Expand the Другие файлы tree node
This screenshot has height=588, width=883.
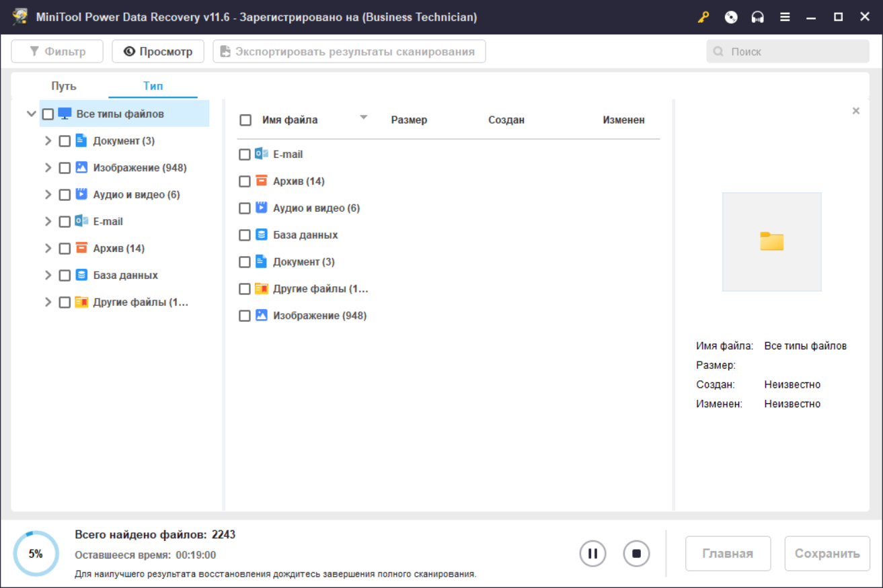pos(48,302)
